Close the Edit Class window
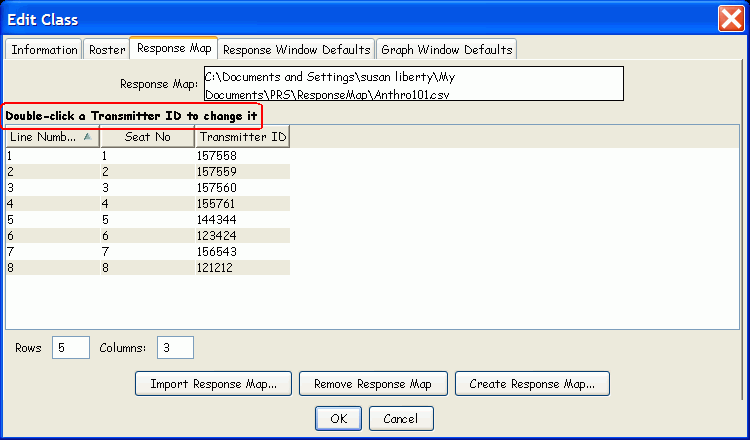The height and width of the screenshot is (440, 750). click(x=731, y=19)
